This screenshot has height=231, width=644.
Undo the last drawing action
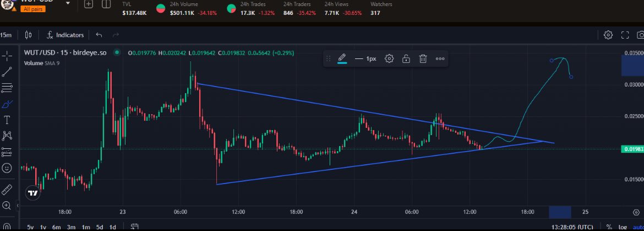99,35
